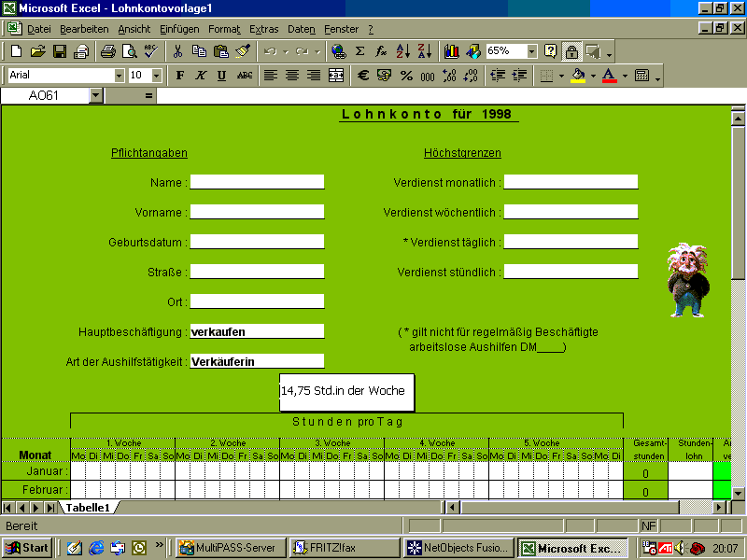Sort ascending with the A-Z icon
Screen dimensions: 747x560
click(x=403, y=51)
